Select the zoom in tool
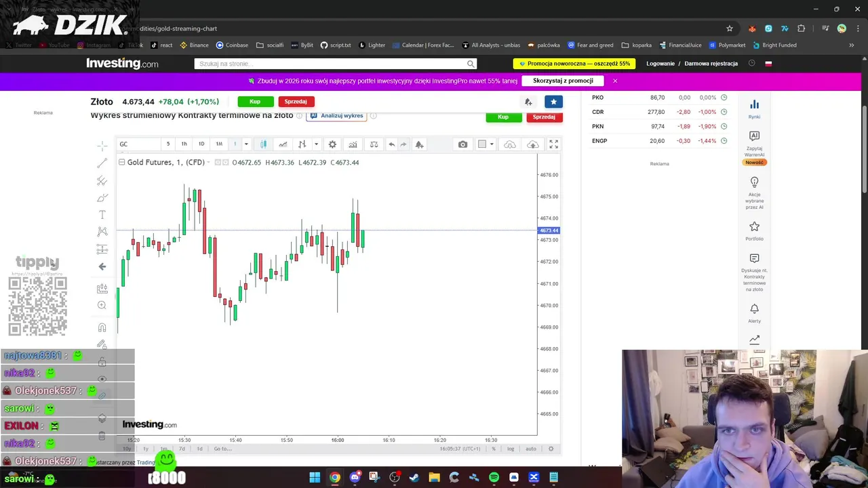The height and width of the screenshot is (488, 868). [102, 305]
